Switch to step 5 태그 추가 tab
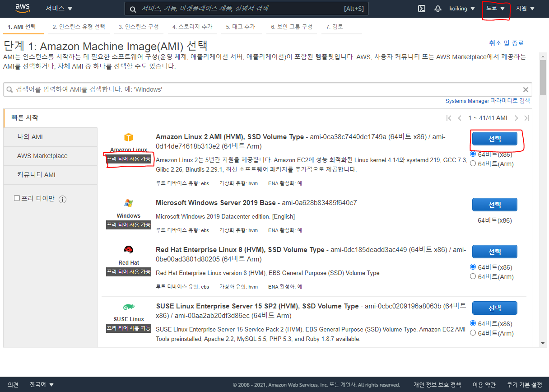This screenshot has width=549, height=392. click(241, 27)
